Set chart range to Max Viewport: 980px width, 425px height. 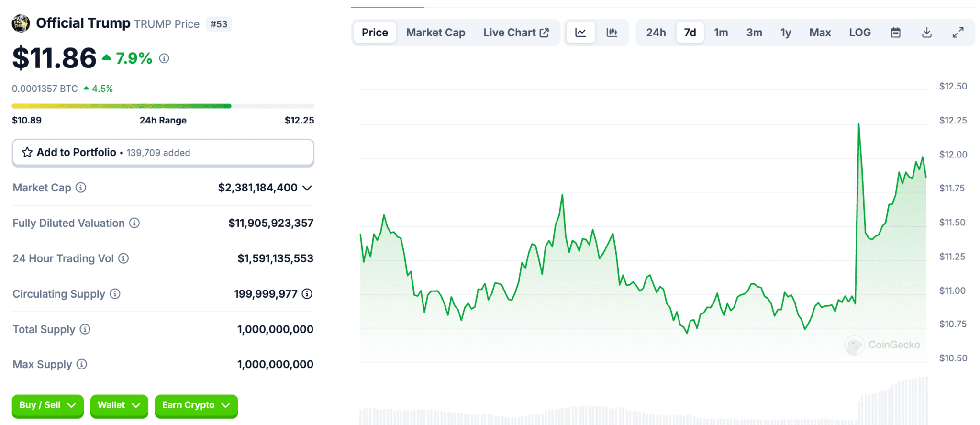point(820,33)
